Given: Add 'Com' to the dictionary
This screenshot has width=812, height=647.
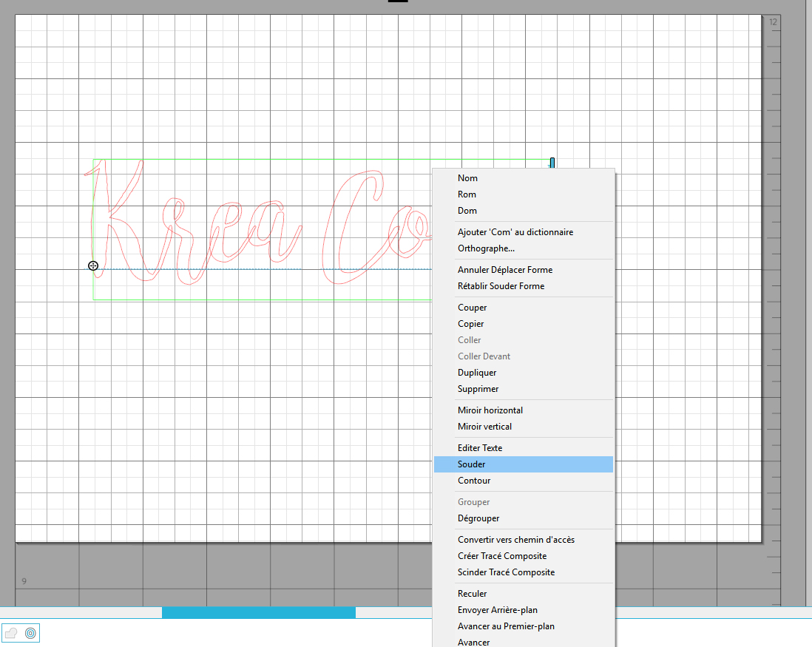Looking at the screenshot, I should pyautogui.click(x=515, y=232).
